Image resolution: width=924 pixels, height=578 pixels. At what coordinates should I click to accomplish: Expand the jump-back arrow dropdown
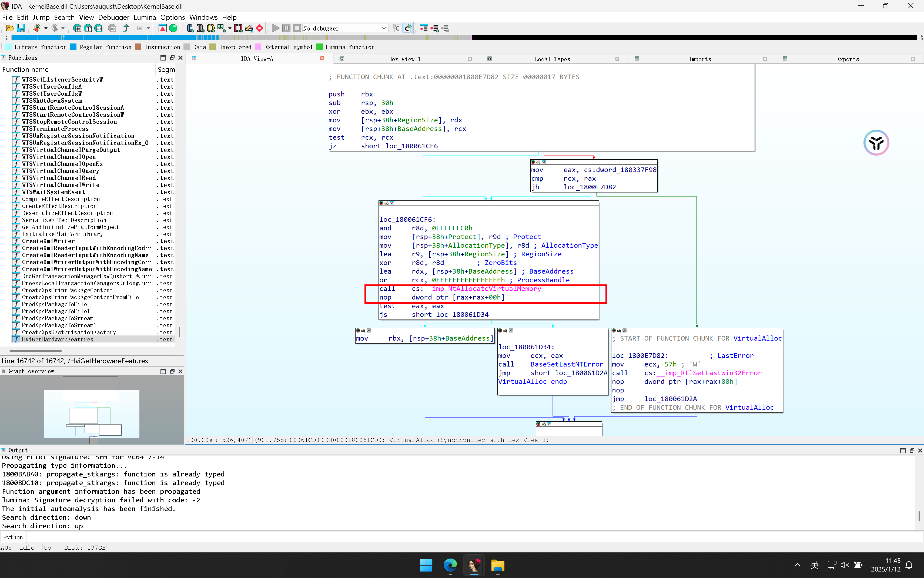(x=45, y=28)
